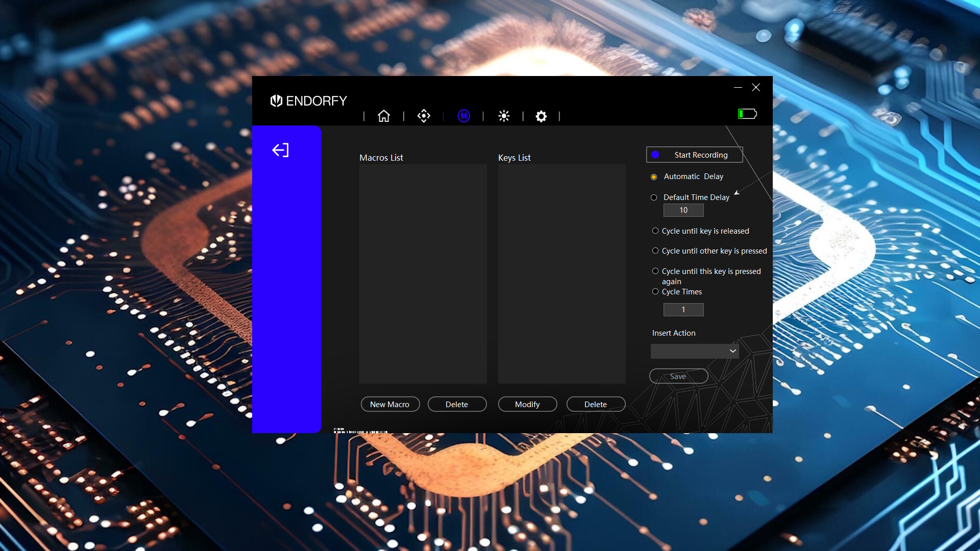Click the ENDORFY logo

(309, 101)
